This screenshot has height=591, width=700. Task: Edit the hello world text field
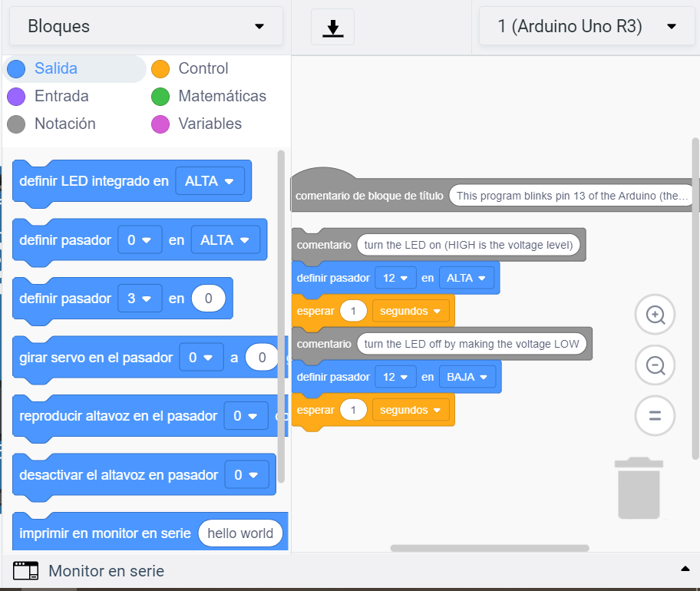click(240, 533)
